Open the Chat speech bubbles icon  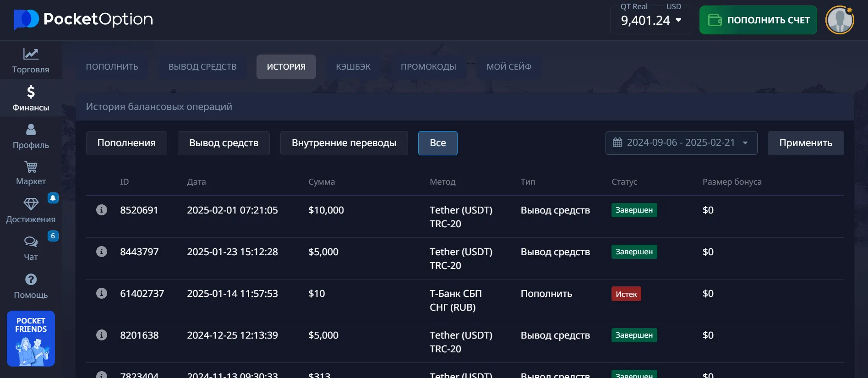pyautogui.click(x=31, y=241)
